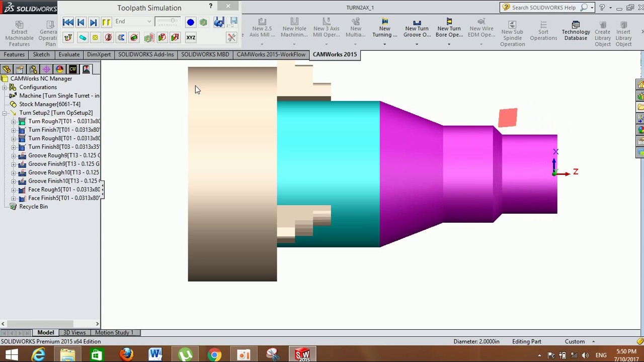Click New Sub Spindle Operation
The width and height of the screenshot is (644, 362).
(x=512, y=34)
